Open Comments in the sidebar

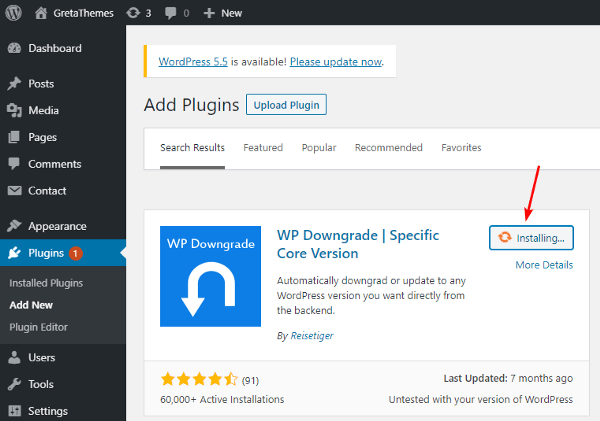[x=55, y=164]
